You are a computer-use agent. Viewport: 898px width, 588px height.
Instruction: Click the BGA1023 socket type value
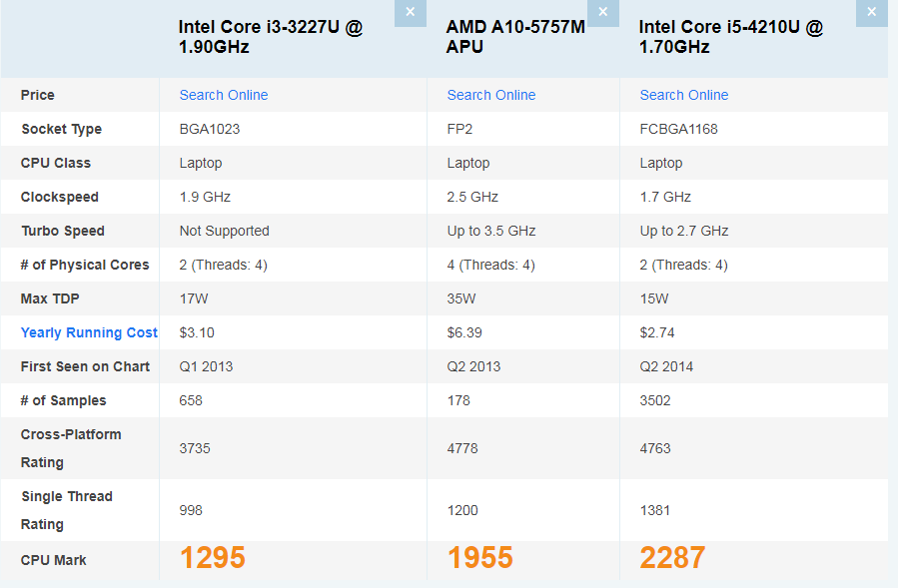[x=210, y=129]
